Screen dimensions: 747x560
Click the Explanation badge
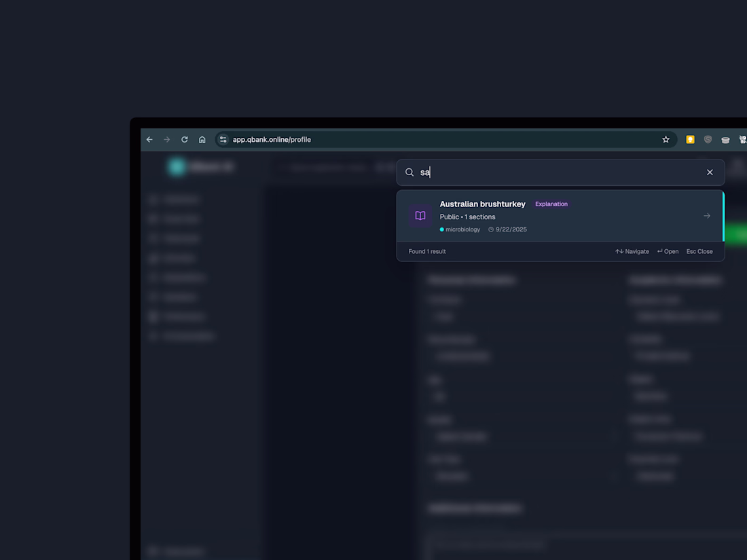[x=551, y=204]
